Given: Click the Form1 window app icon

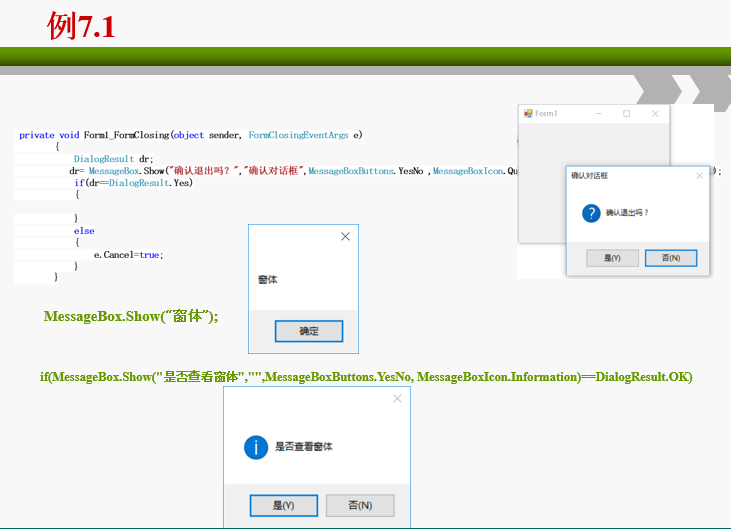Looking at the screenshot, I should coord(528,113).
